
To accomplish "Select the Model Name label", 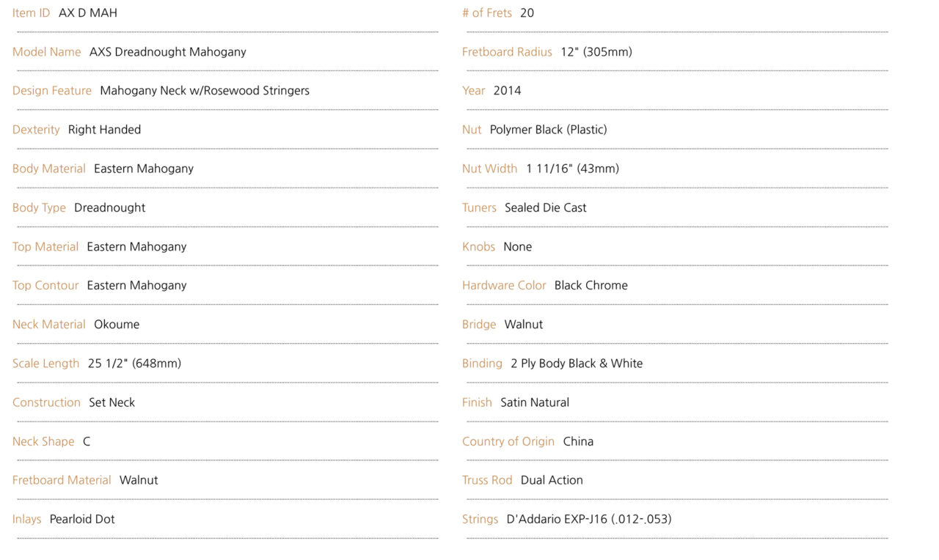I will [46, 52].
